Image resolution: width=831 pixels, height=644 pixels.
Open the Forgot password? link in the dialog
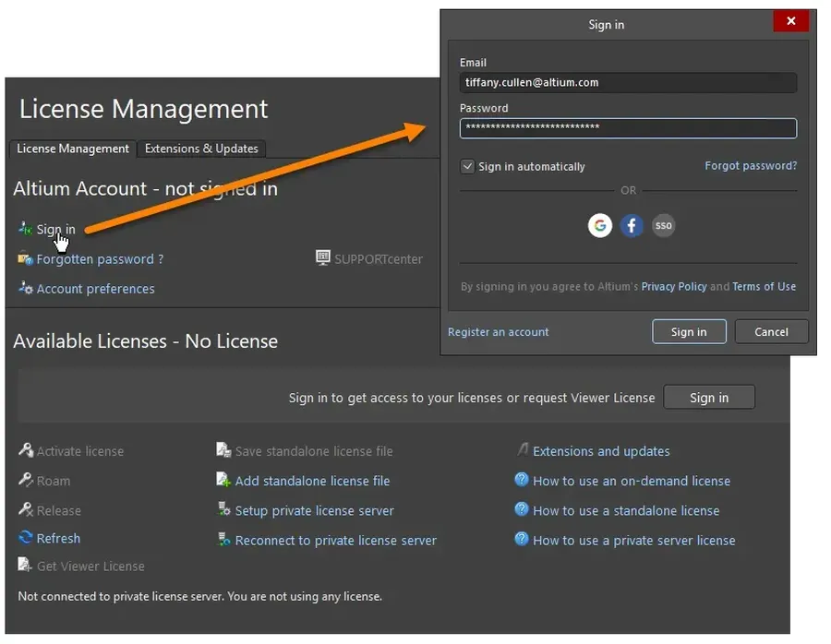[751, 166]
